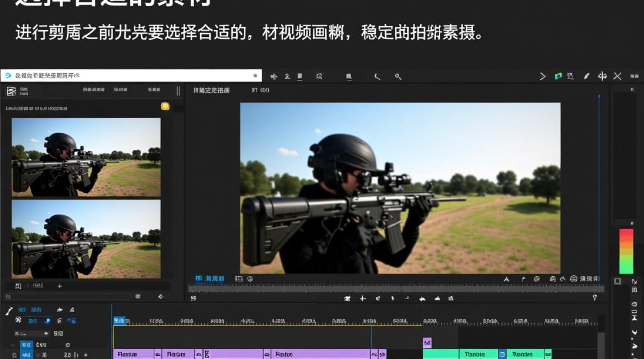Select the hook-shaped curve tool in the top toolbar
Viewport: 644px width, 359px height.
(x=377, y=76)
